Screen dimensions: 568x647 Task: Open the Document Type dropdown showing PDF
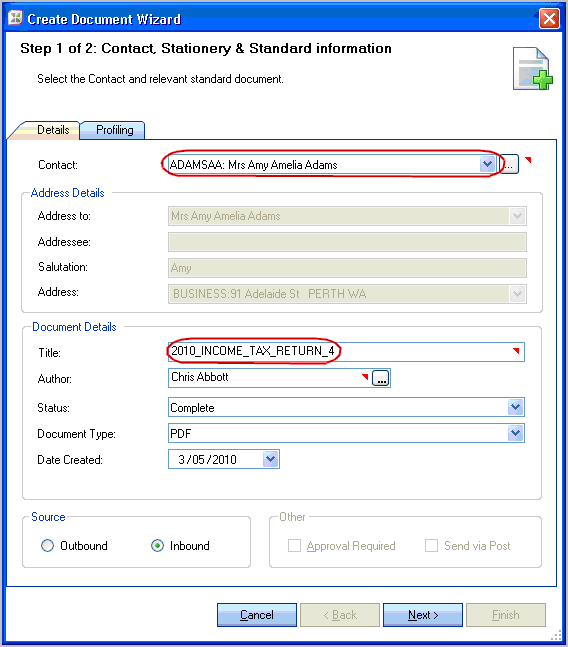point(515,433)
